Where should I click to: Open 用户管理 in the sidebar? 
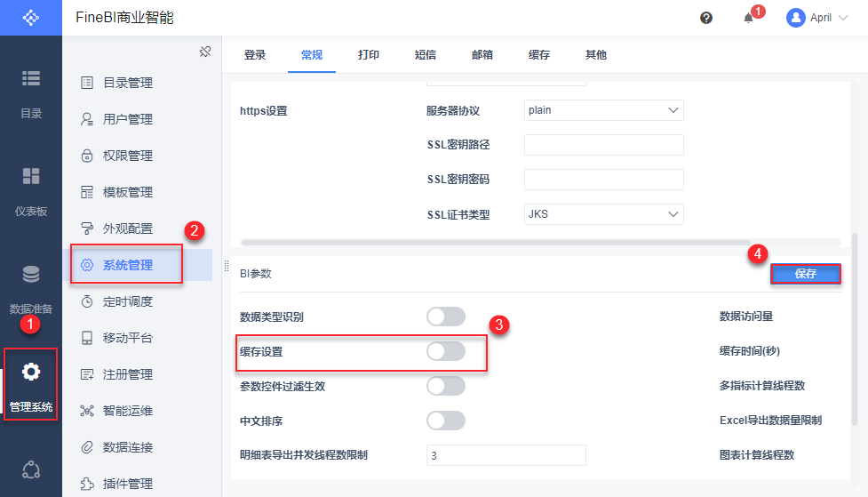(128, 119)
